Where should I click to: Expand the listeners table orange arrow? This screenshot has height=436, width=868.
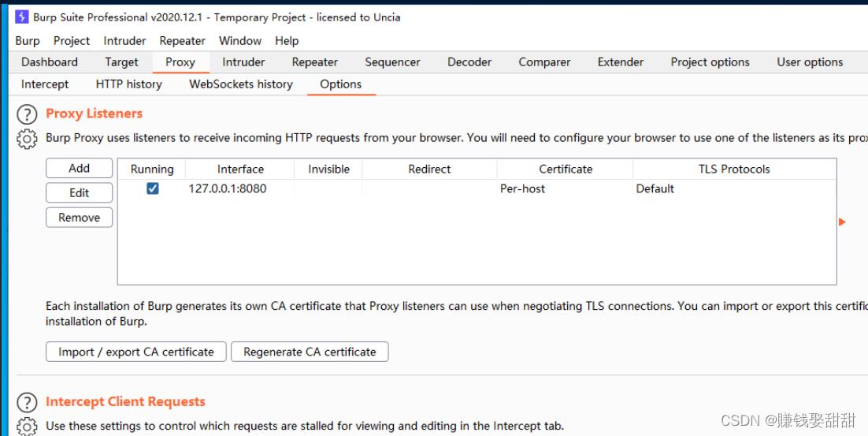[x=842, y=222]
